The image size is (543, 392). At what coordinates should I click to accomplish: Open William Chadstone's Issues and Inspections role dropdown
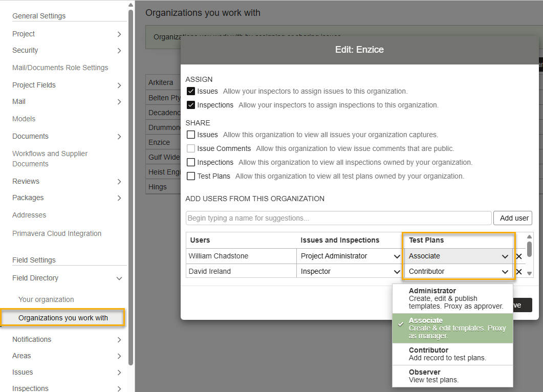click(x=350, y=256)
